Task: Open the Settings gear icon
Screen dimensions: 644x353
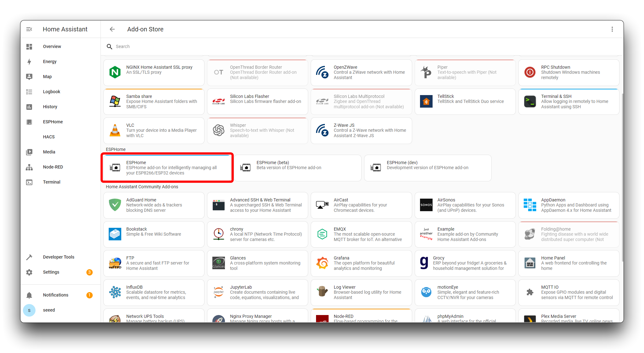Action: (x=29, y=272)
